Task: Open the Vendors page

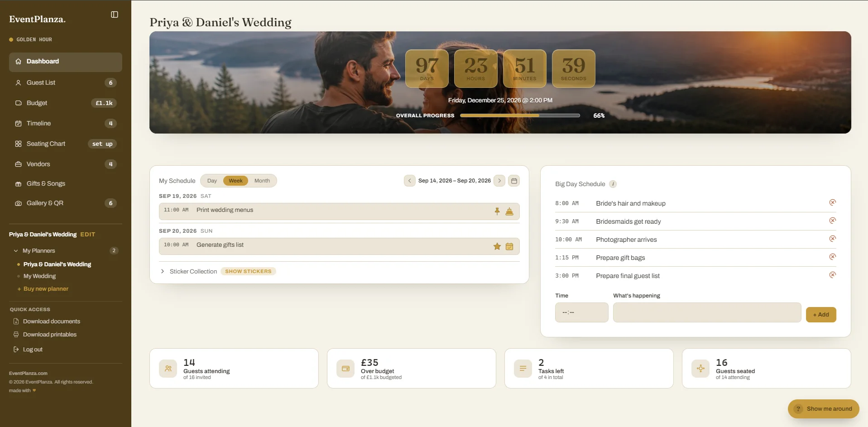Action: (66, 164)
